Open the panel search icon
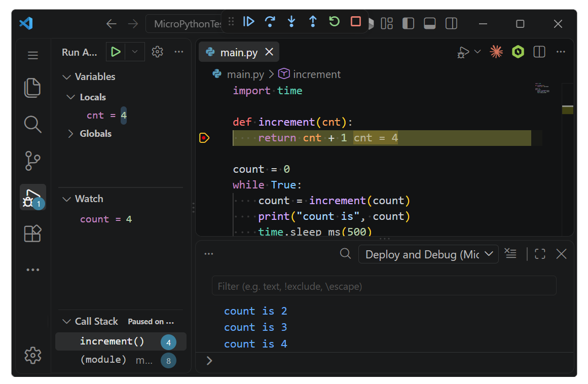Image resolution: width=588 pixels, height=384 pixels. tap(345, 254)
